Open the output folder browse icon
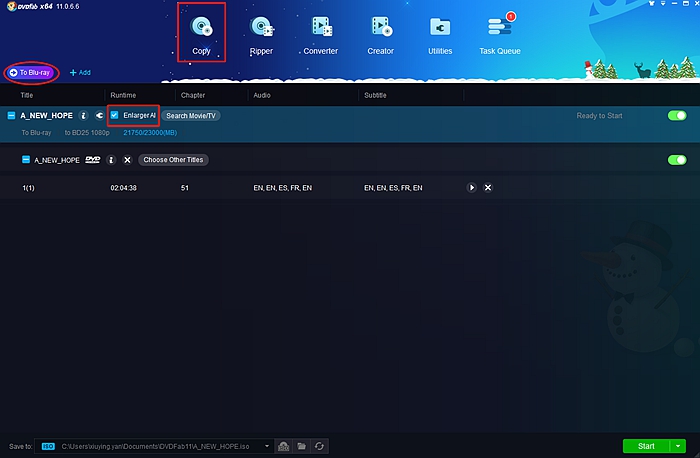The height and width of the screenshot is (458, 700). tap(302, 446)
